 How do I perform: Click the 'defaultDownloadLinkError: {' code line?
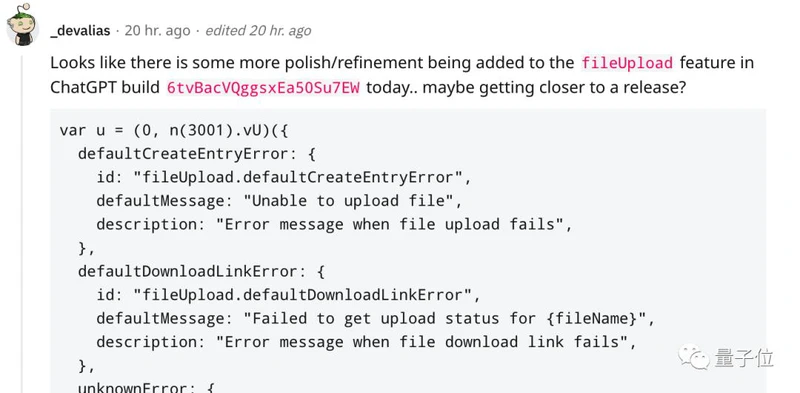pos(202,272)
